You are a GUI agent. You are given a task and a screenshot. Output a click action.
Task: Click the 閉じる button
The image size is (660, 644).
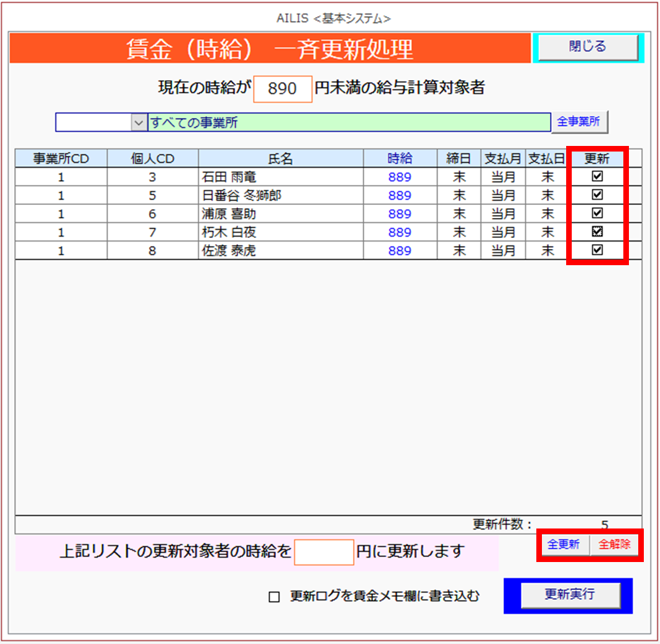(587, 47)
